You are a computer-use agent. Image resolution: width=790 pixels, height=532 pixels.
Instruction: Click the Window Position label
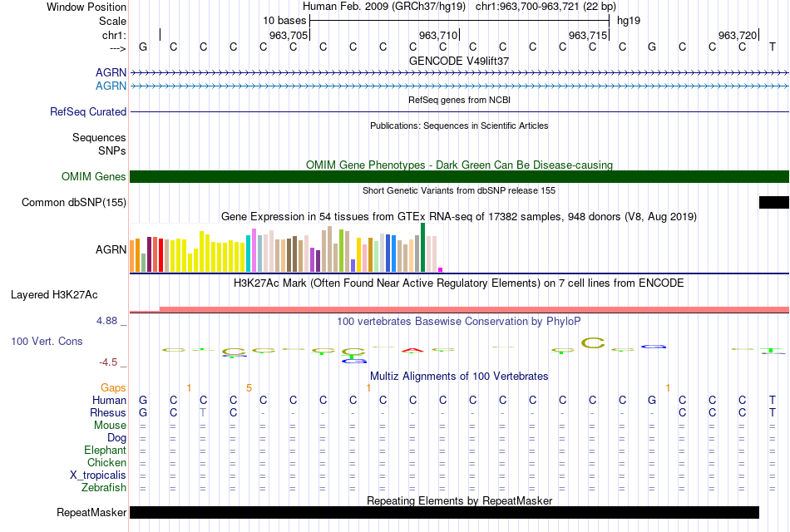tap(86, 7)
